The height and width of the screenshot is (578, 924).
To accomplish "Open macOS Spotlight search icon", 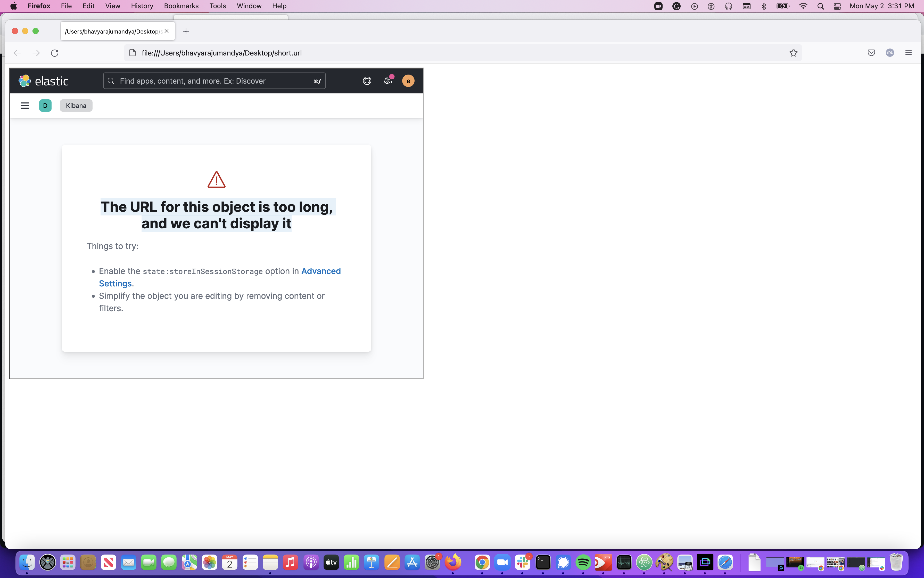I will tap(821, 6).
